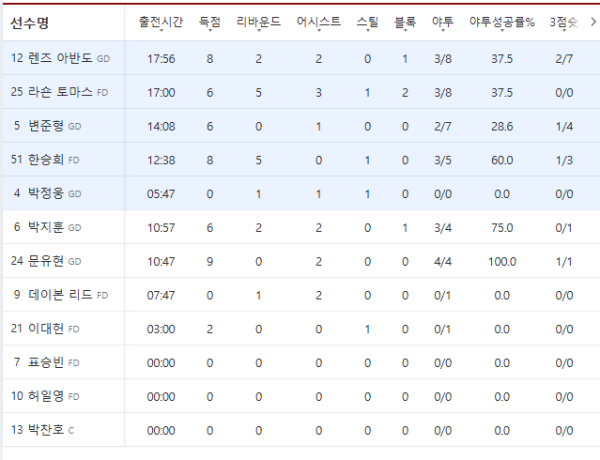The width and height of the screenshot is (600, 460).
Task: Sort table by 득점 column
Action: tap(210, 22)
